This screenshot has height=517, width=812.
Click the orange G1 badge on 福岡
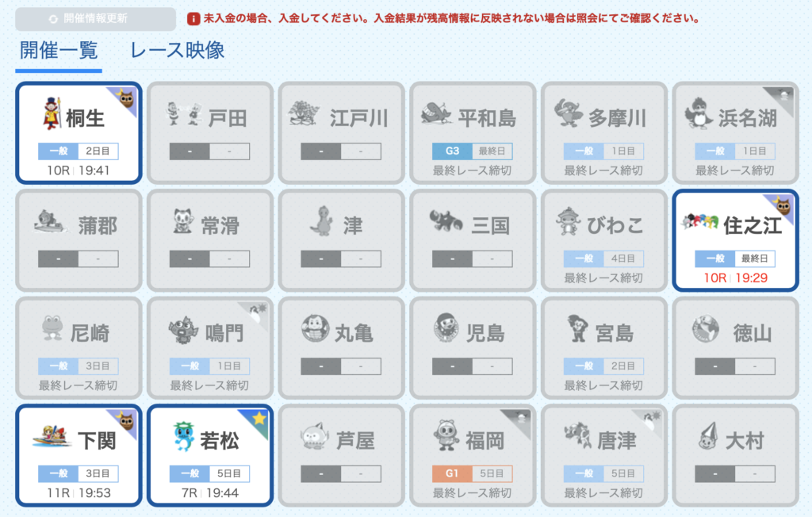[x=452, y=473]
